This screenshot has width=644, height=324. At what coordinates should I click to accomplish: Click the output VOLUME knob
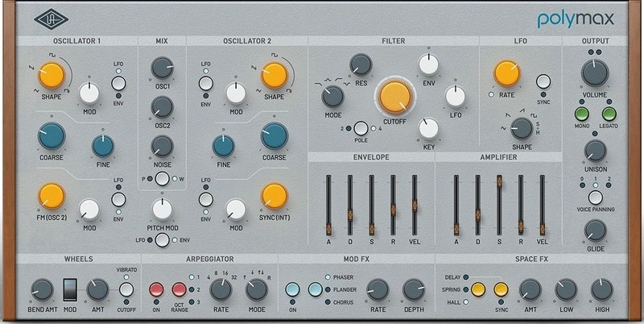pyautogui.click(x=595, y=73)
